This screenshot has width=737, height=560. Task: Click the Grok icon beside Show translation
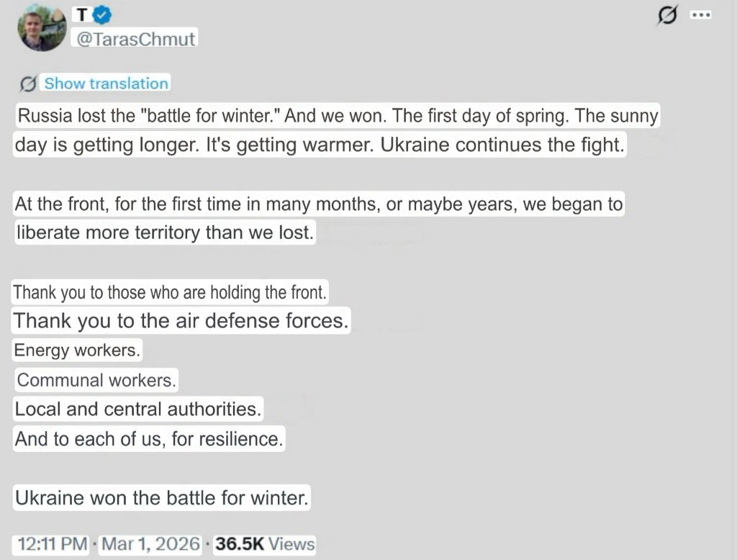pos(28,84)
